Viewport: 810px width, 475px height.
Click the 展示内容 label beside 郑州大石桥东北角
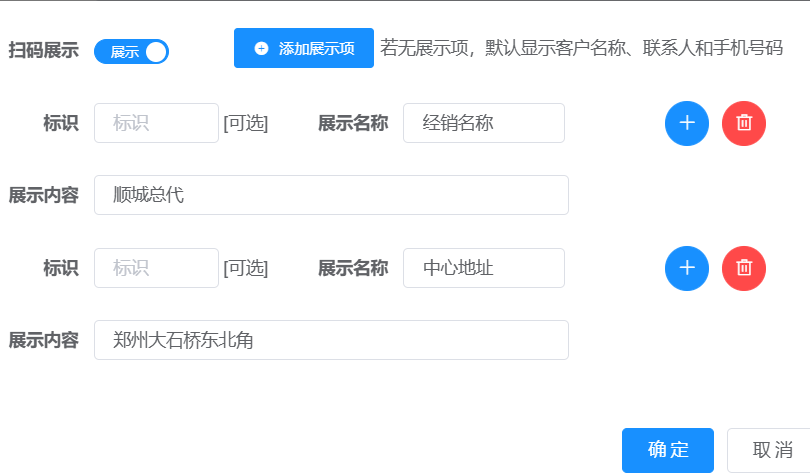point(43,340)
